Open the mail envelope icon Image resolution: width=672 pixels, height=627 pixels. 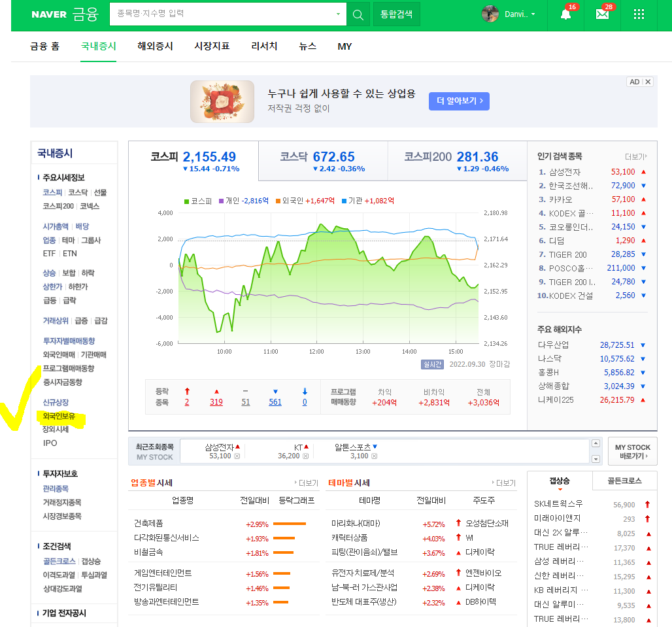coord(602,14)
